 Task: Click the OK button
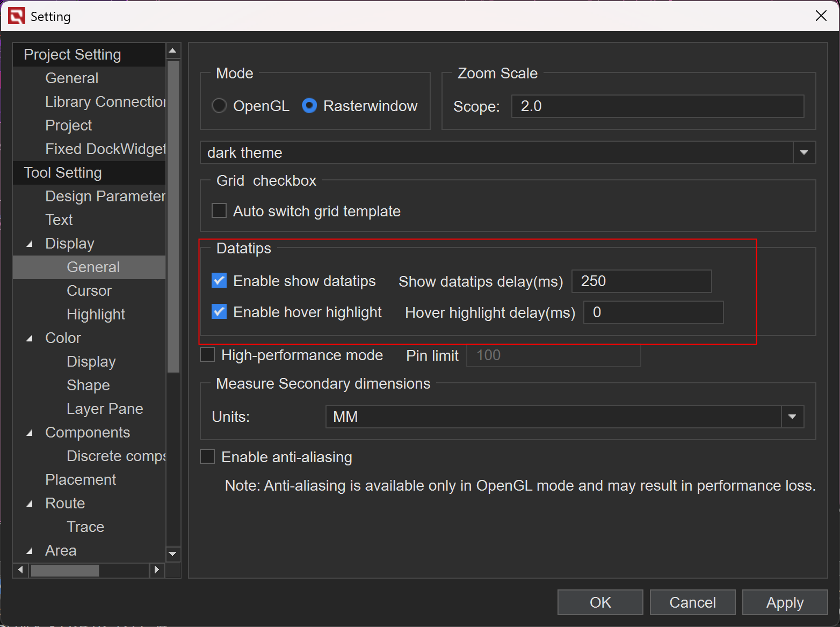[x=600, y=602]
